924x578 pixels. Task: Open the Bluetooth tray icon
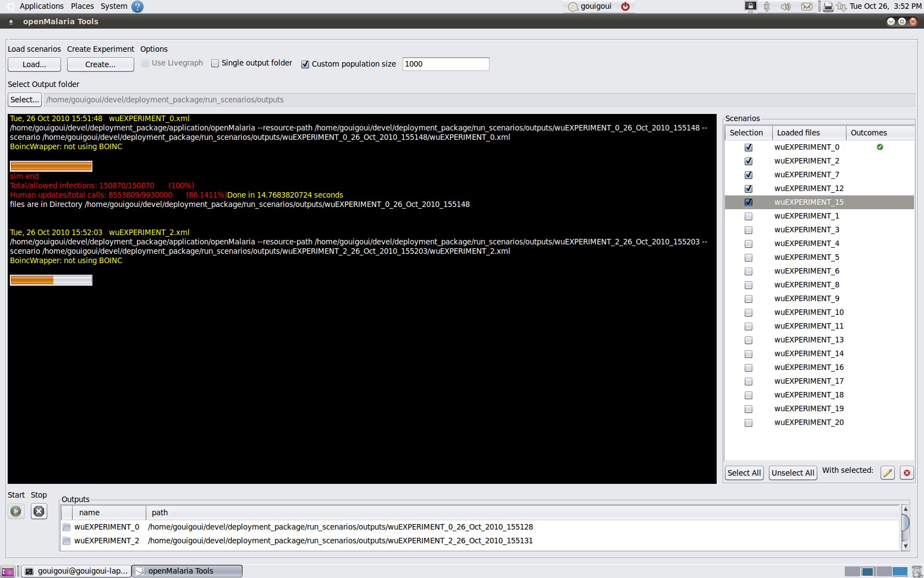[x=767, y=7]
